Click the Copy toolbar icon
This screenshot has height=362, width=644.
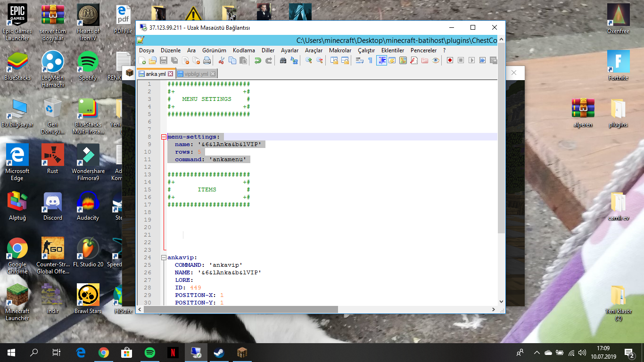point(232,60)
